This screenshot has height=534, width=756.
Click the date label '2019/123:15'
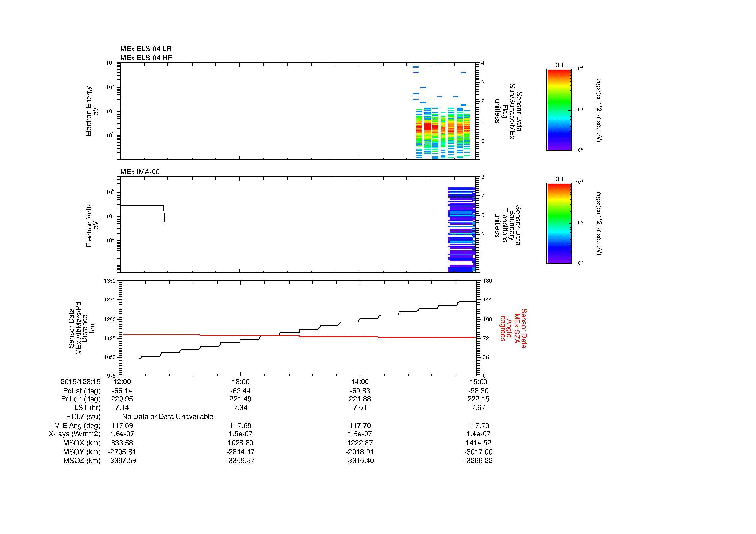pyautogui.click(x=80, y=382)
